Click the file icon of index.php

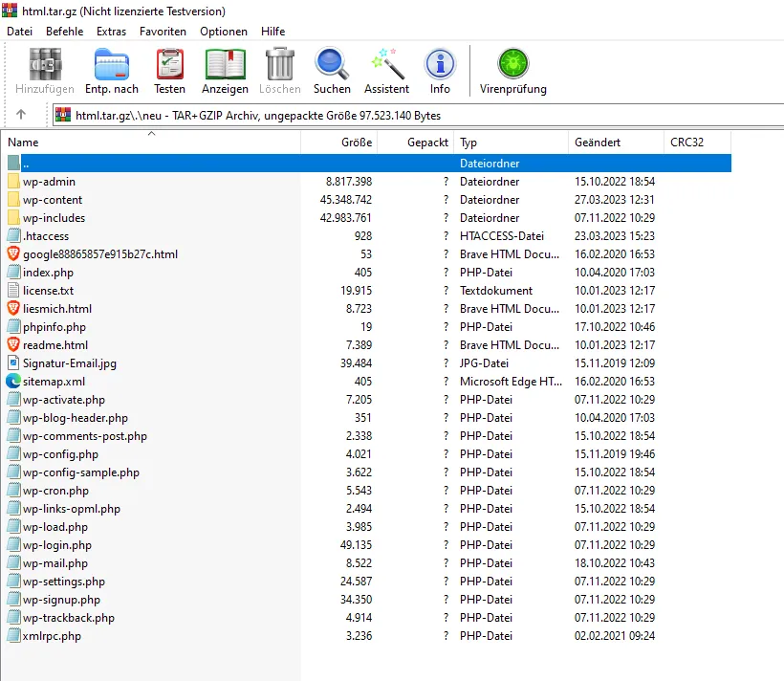pos(14,273)
